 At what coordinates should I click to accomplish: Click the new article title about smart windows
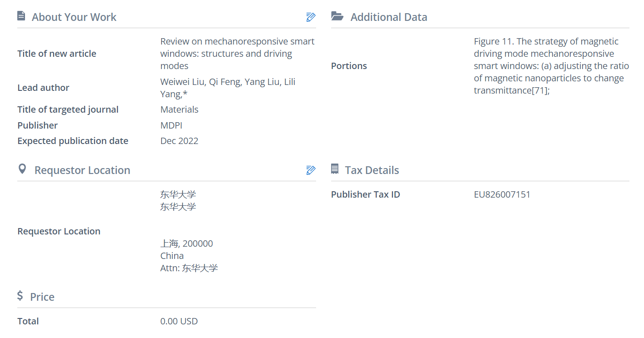click(x=237, y=54)
